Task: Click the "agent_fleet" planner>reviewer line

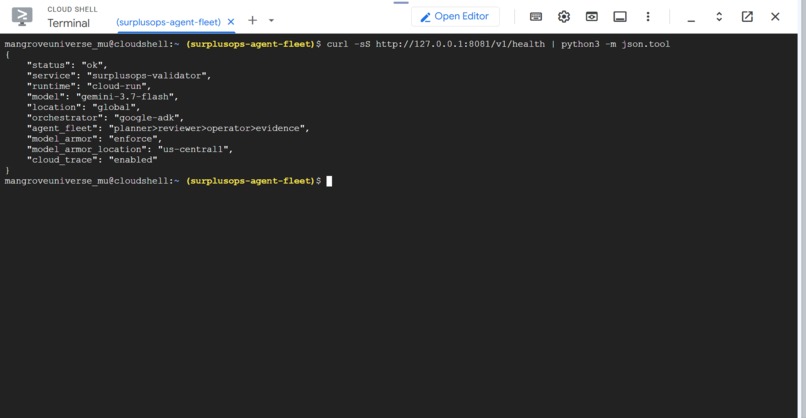Action: [168, 129]
